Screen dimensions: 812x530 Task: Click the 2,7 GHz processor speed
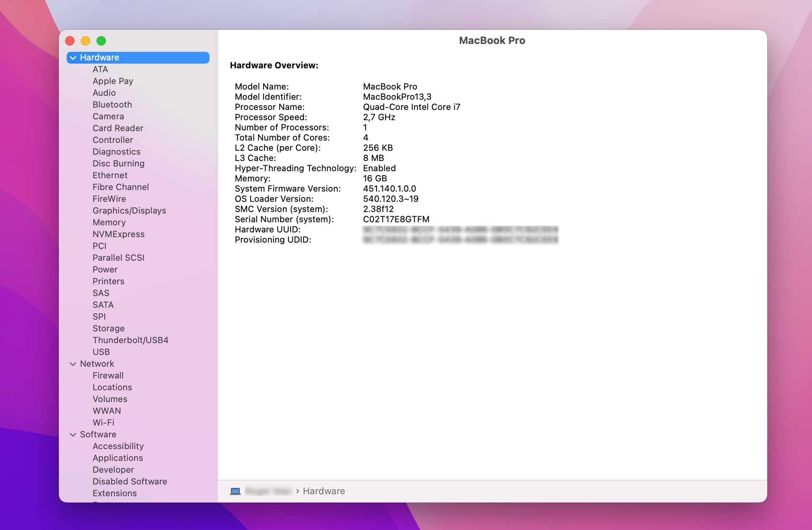[x=379, y=117]
